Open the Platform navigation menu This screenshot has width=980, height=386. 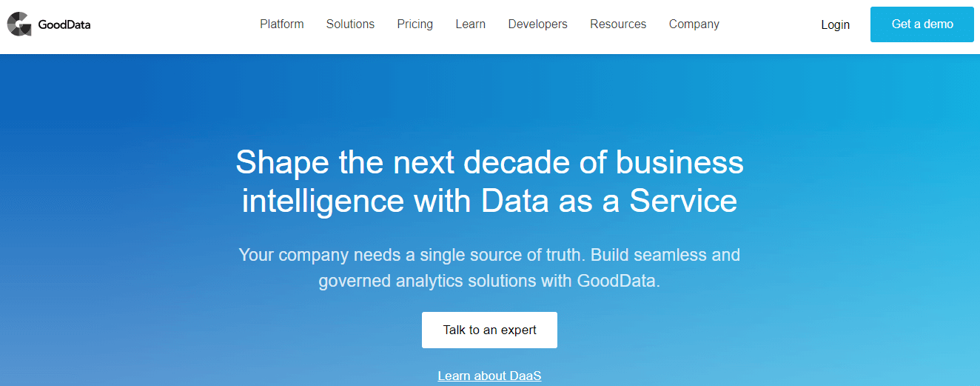[282, 24]
